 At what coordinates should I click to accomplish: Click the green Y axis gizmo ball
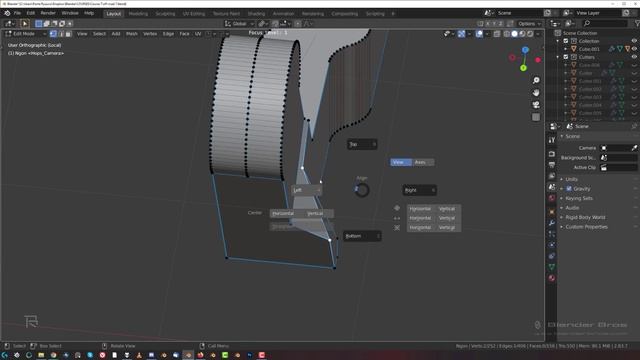(x=523, y=68)
